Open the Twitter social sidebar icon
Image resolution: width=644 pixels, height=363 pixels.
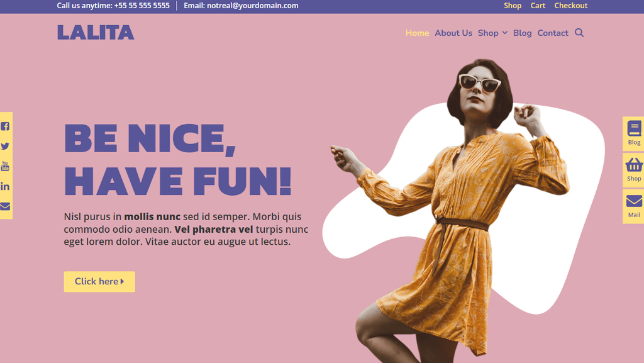(x=5, y=146)
